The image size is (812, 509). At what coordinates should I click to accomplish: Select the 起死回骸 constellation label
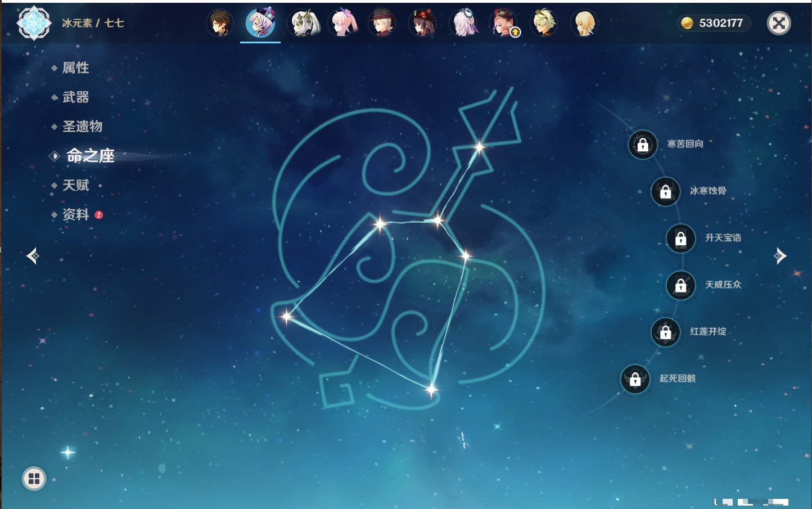(677, 379)
